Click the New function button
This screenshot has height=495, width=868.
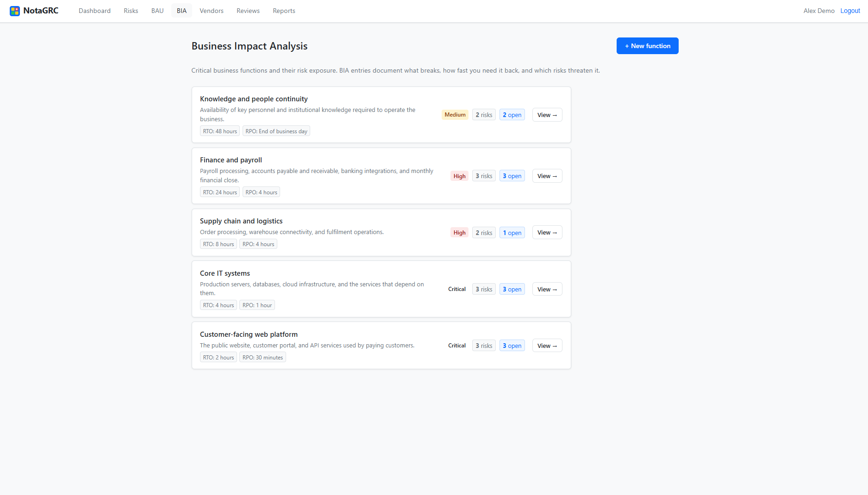(x=647, y=46)
